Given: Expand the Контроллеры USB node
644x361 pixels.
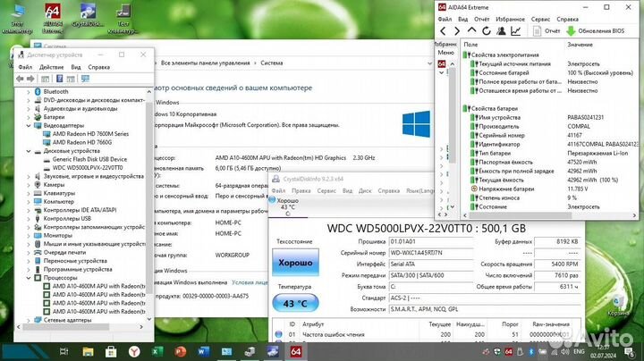Looking at the screenshot, I should [29, 219].
